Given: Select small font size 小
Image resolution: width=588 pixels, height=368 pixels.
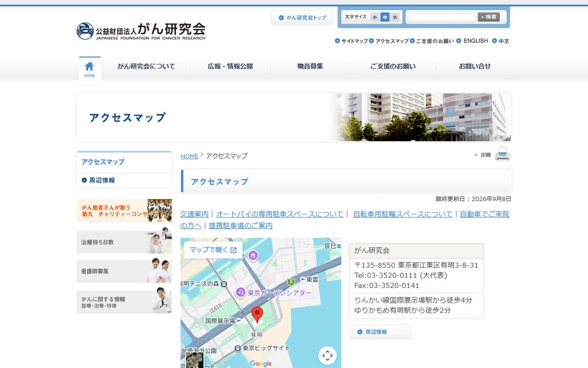Looking at the screenshot, I should (375, 17).
